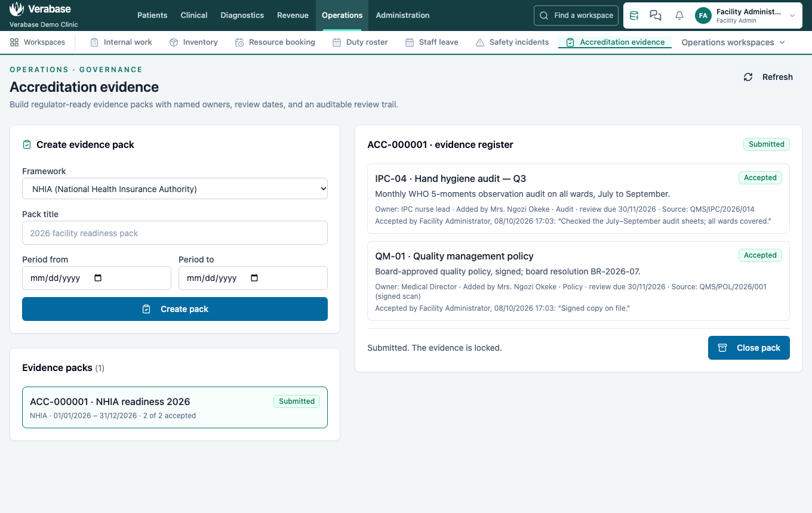Click the Find a workspace search button
Viewport: 812px width, 513px height.
pyautogui.click(x=576, y=16)
